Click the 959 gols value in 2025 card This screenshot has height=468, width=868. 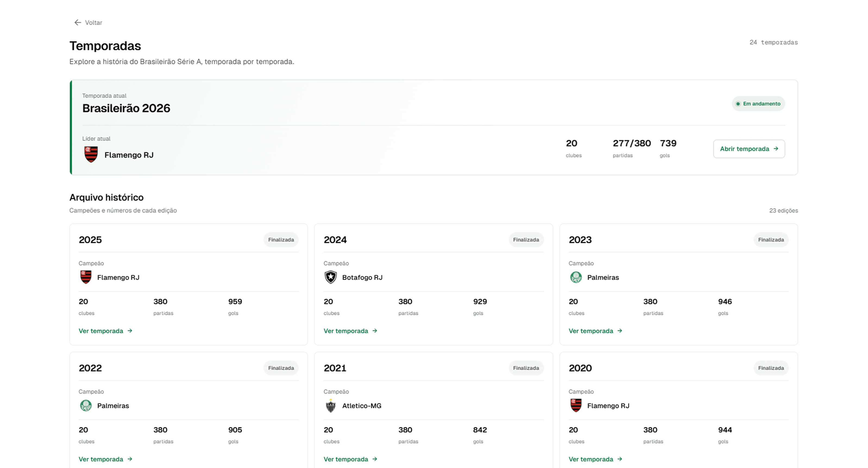235,302
